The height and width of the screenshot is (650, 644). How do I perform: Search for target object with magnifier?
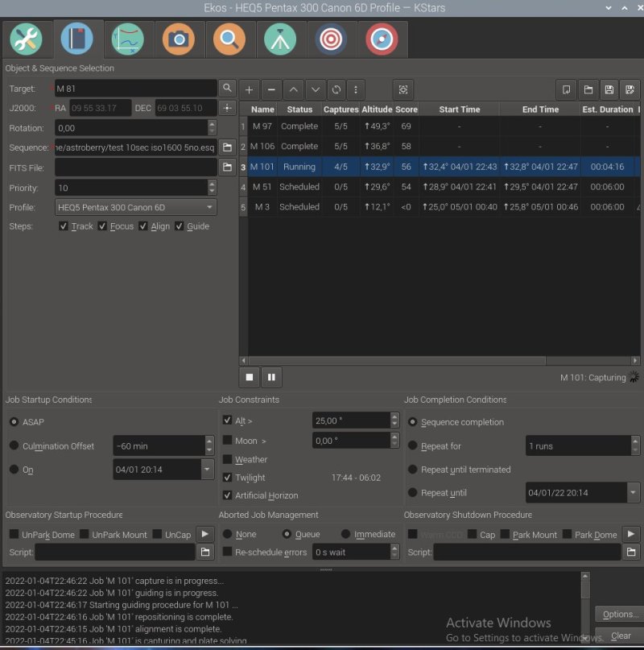(x=227, y=89)
